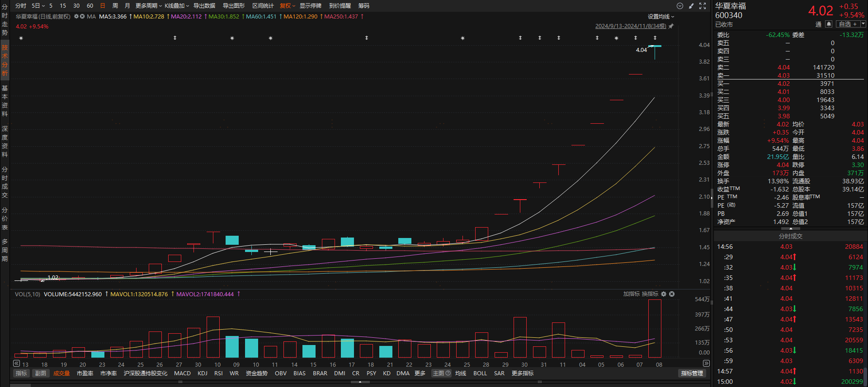Expand the 更多周期 period dropdown
This screenshot has width=868, height=387.
click(x=148, y=6)
